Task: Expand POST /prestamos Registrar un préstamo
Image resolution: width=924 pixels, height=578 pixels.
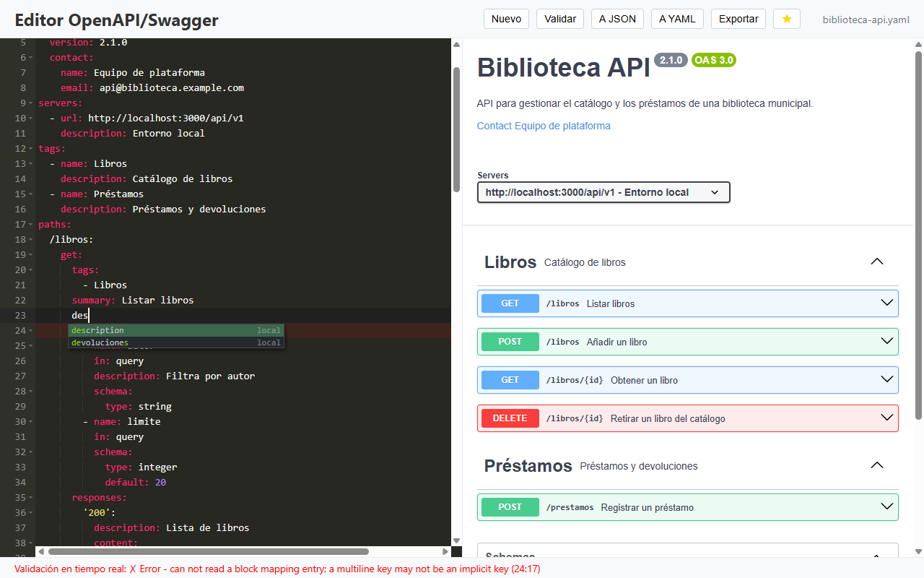Action: tap(687, 507)
